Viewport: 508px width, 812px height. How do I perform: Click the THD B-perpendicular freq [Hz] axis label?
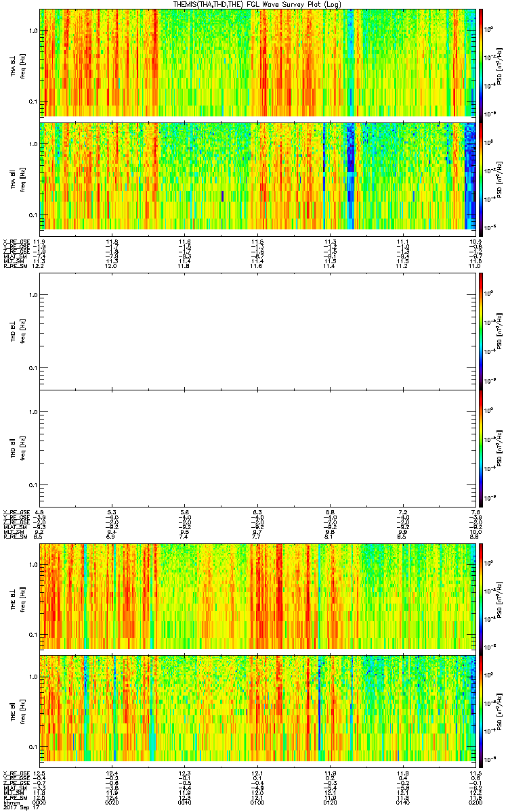tap(22, 331)
